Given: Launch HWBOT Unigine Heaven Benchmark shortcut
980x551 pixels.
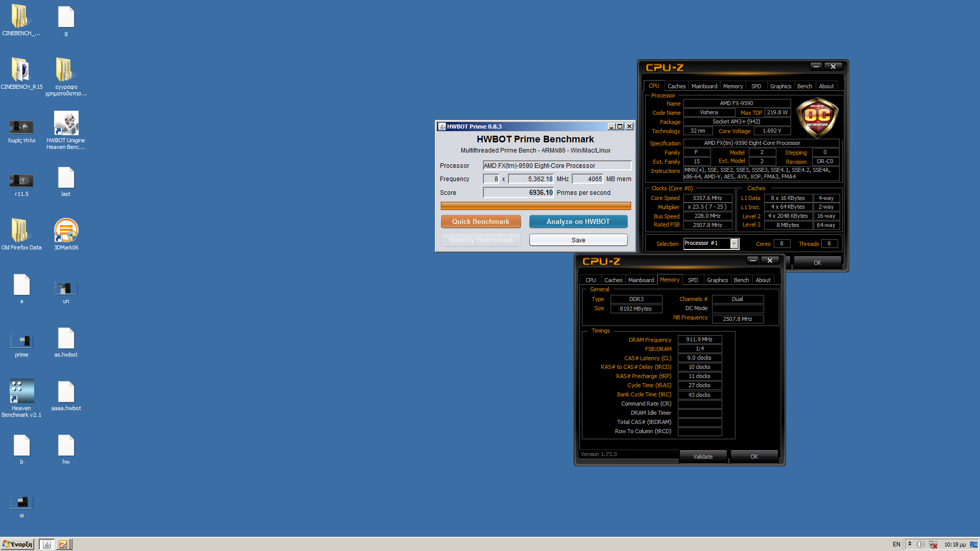Looking at the screenshot, I should tap(66, 130).
